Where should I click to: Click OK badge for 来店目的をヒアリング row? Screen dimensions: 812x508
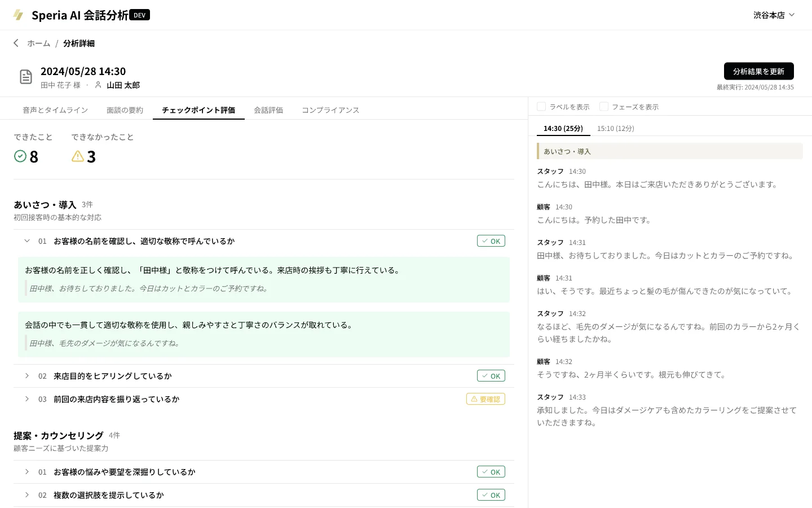tap(491, 376)
